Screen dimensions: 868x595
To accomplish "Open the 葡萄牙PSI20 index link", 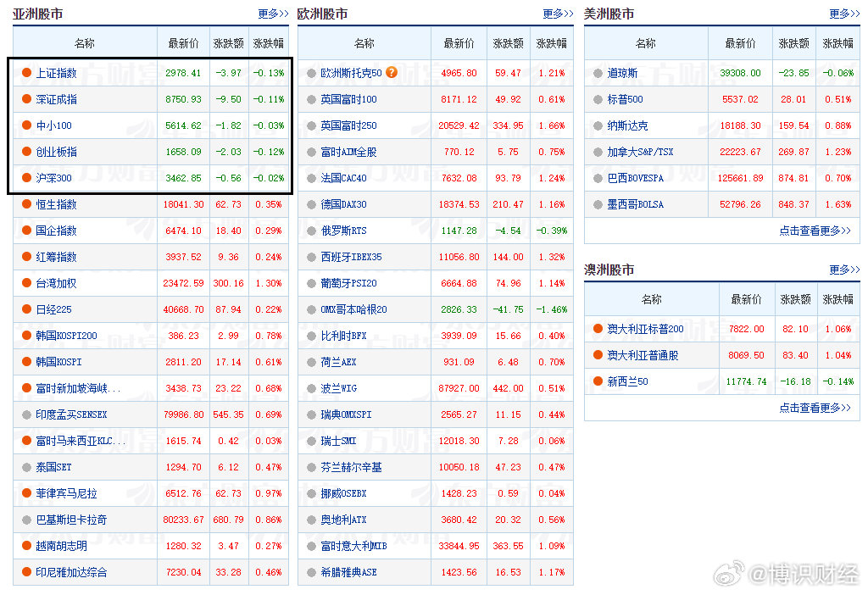I will tap(348, 283).
